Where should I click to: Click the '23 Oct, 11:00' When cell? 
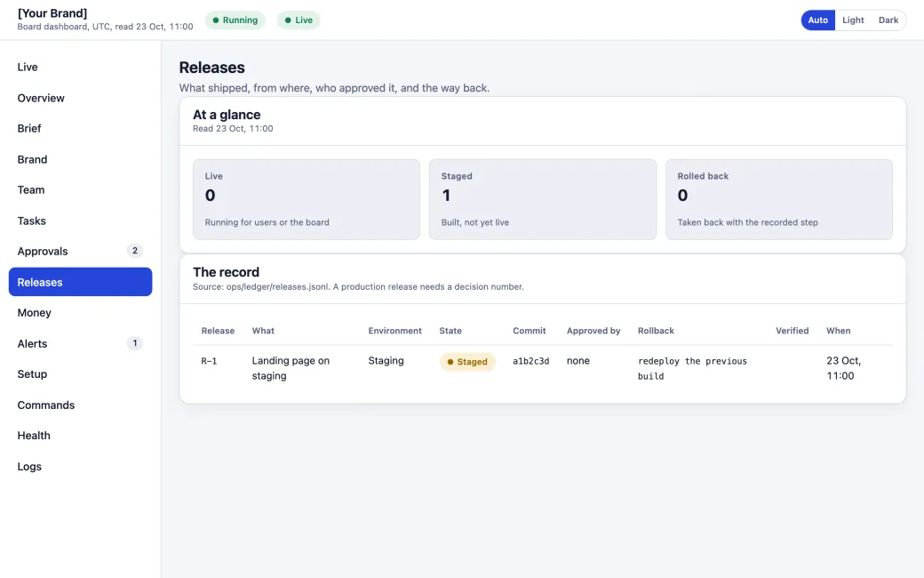pos(844,368)
